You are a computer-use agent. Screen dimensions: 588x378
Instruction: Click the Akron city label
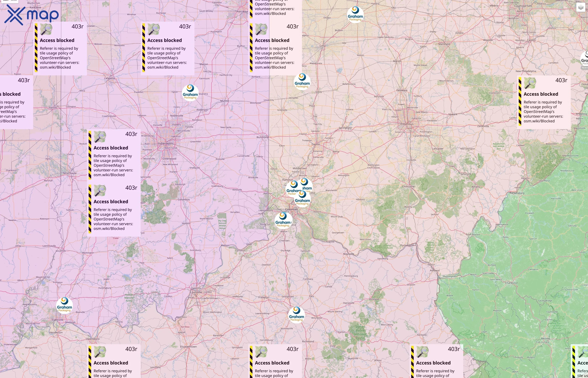pos(520,11)
